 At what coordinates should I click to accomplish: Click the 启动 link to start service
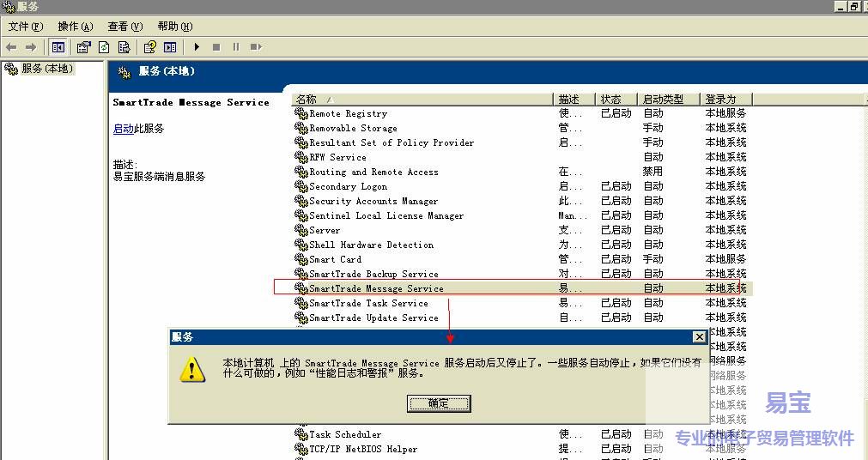[x=123, y=129]
